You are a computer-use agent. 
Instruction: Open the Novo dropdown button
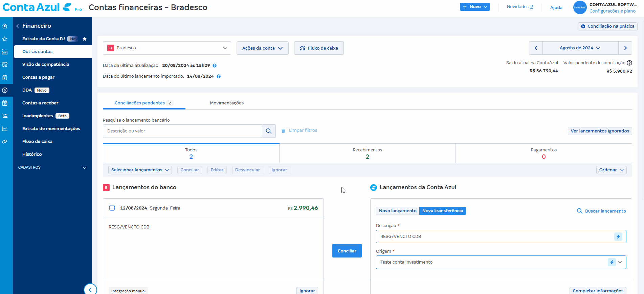pyautogui.click(x=475, y=7)
